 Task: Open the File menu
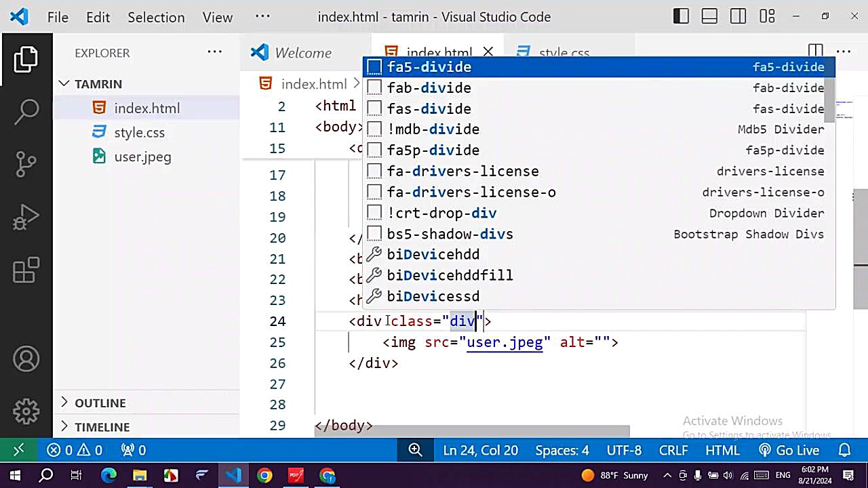click(x=58, y=17)
